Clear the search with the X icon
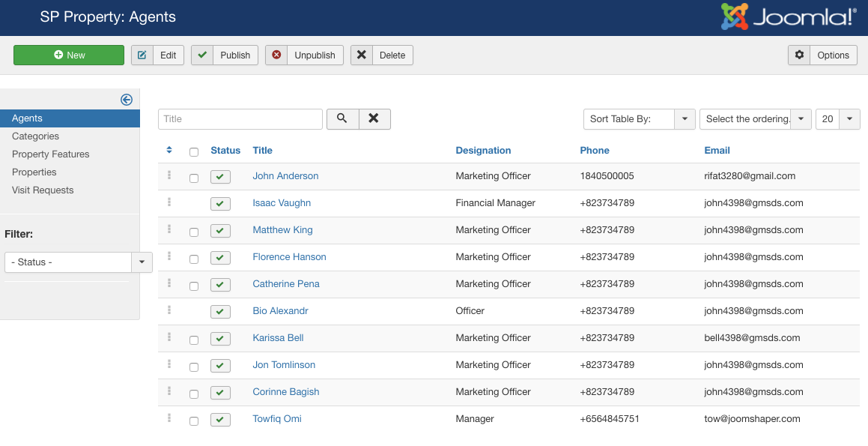Screen dimensions: 868x446 374,118
